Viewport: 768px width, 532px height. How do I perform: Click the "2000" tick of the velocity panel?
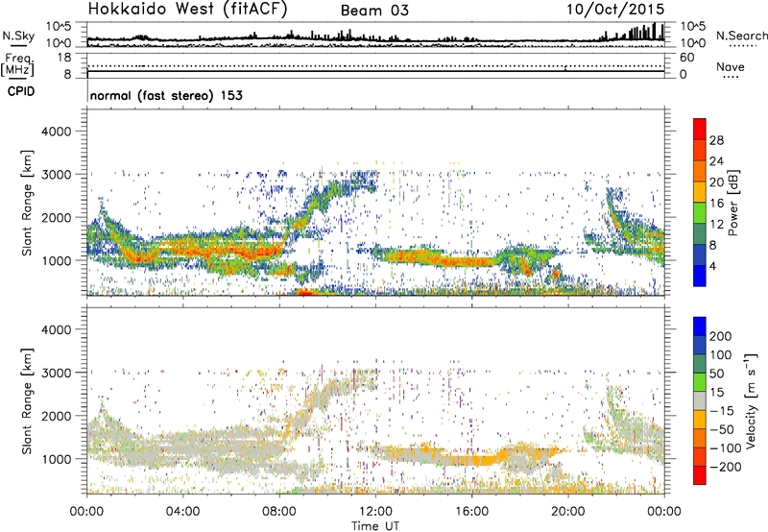57,416
